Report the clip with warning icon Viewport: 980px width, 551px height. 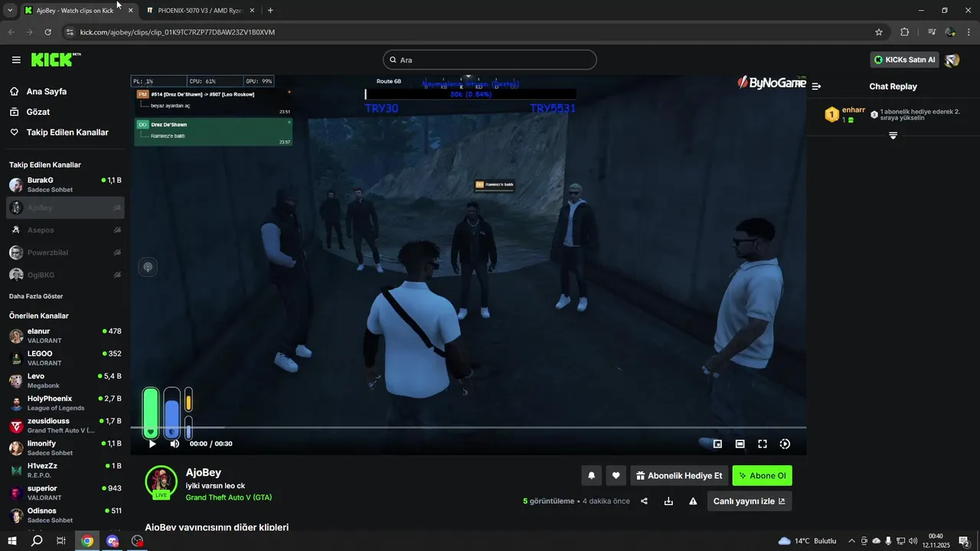tap(693, 501)
